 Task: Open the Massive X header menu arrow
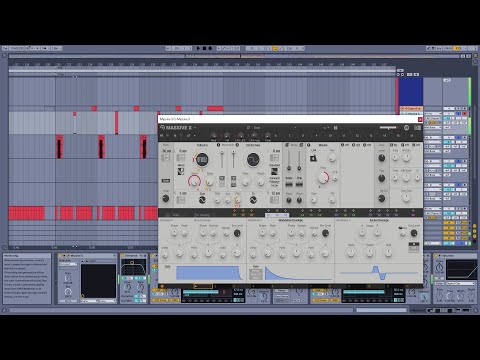pyautogui.click(x=195, y=128)
